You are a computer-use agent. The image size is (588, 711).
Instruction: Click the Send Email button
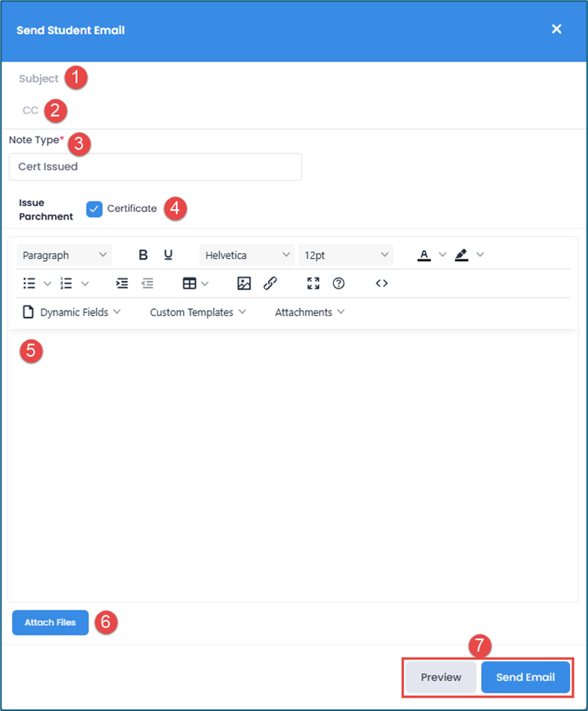pos(525,677)
